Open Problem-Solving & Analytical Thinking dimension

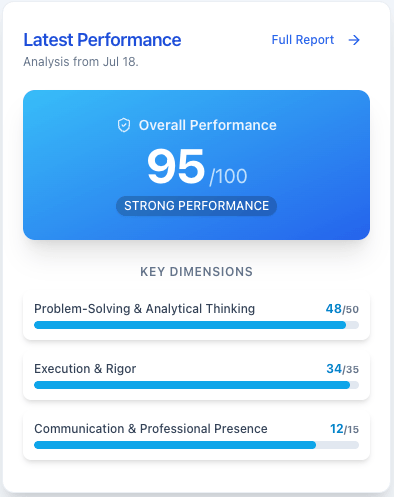click(196, 317)
